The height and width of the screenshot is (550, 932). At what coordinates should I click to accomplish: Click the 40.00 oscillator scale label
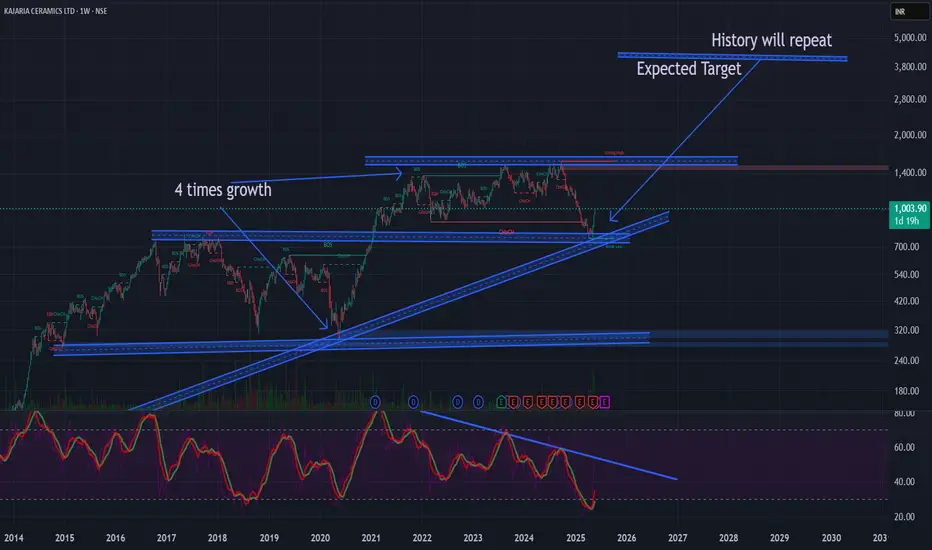(x=904, y=482)
